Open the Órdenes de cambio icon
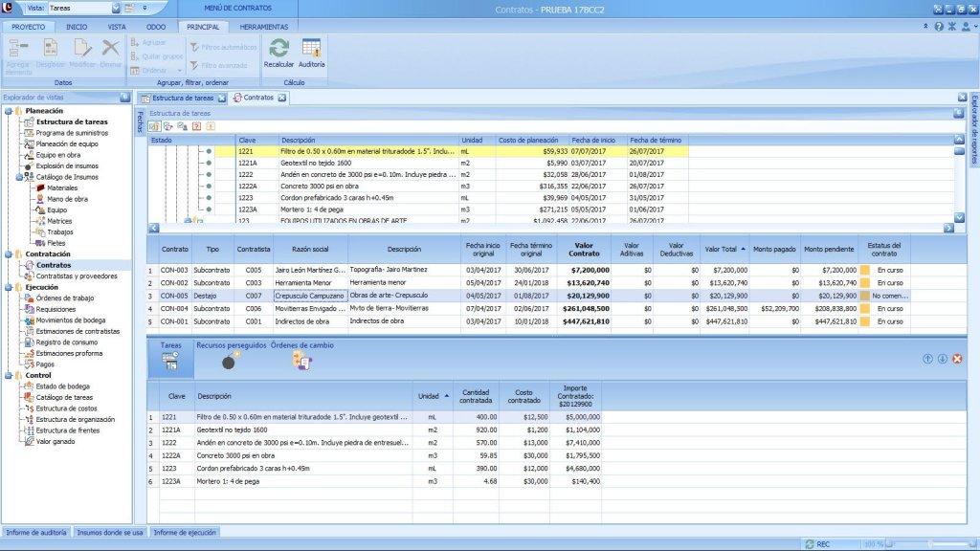Viewport: 980px width, 551px height. (x=302, y=362)
